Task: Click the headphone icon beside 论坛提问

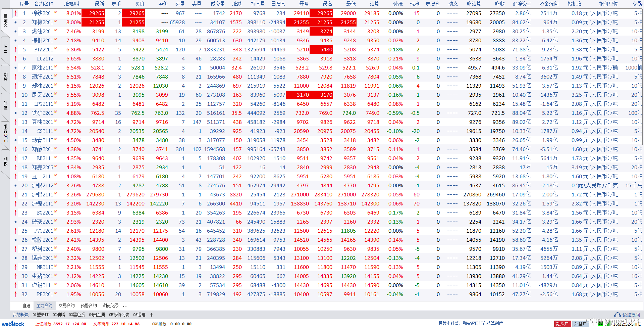Action: (617, 315)
